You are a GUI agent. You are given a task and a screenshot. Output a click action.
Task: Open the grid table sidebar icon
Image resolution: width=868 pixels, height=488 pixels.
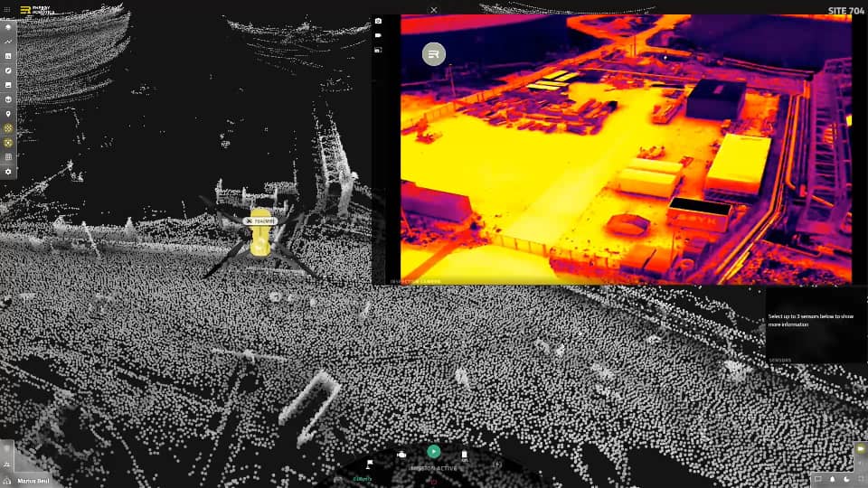pyautogui.click(x=8, y=156)
